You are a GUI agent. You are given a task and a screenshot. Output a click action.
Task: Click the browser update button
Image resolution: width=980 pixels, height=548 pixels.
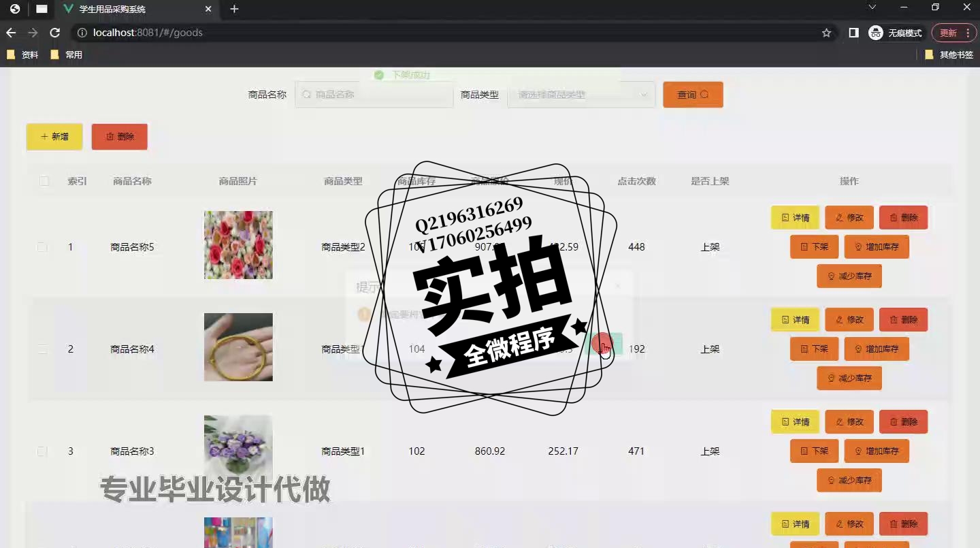pos(948,33)
